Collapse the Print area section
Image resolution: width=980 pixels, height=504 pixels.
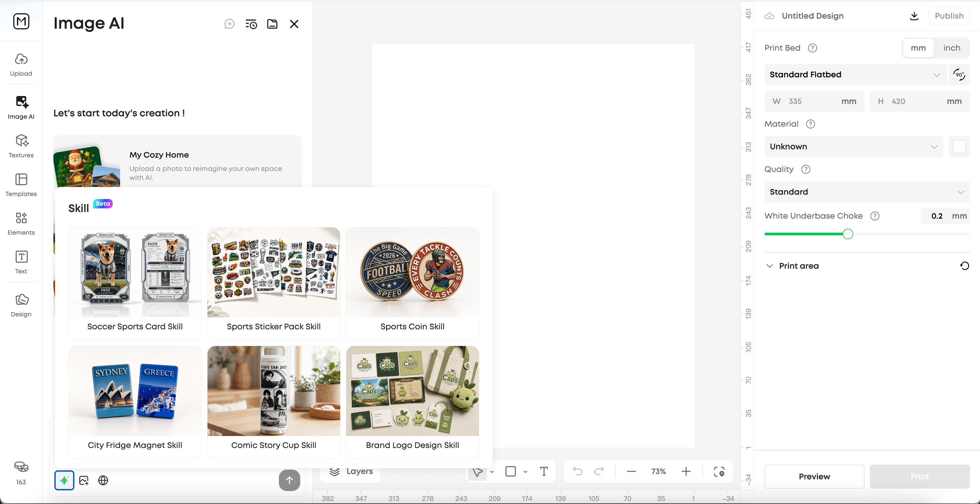pyautogui.click(x=769, y=266)
